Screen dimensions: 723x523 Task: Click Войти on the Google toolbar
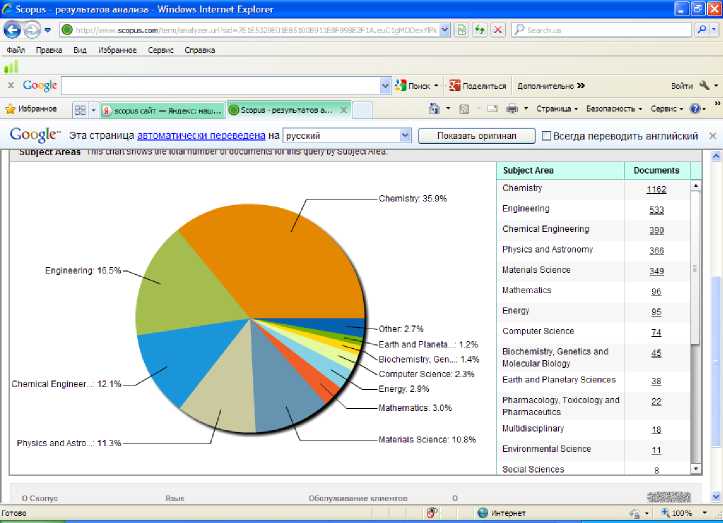(x=682, y=86)
